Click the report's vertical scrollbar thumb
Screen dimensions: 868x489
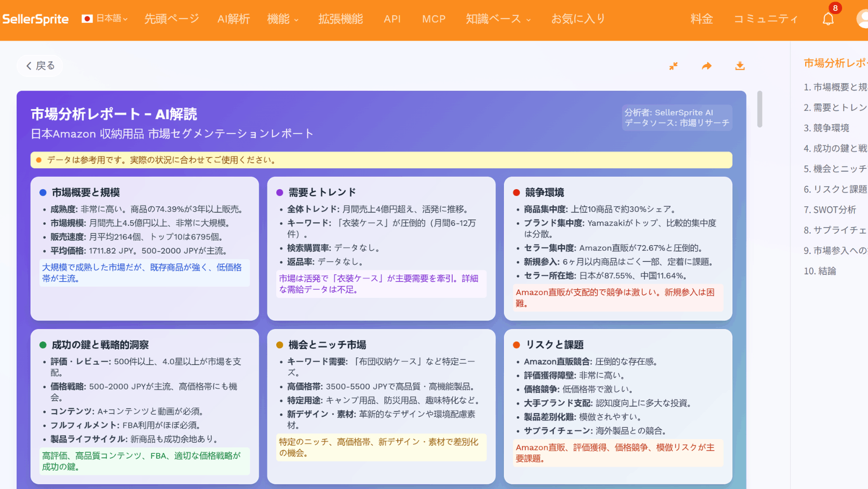[759, 109]
